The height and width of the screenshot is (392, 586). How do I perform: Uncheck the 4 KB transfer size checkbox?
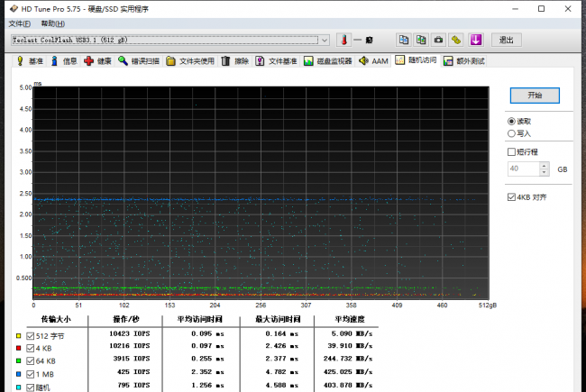tap(31, 348)
